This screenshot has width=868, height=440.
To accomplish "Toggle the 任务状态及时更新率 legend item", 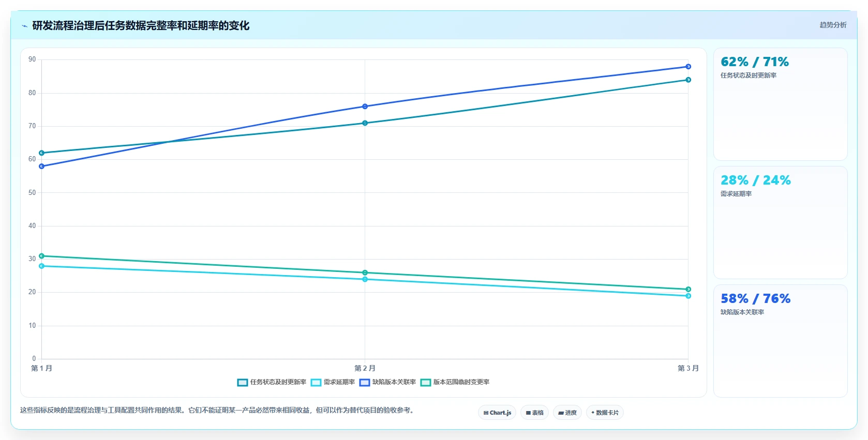I will point(272,382).
